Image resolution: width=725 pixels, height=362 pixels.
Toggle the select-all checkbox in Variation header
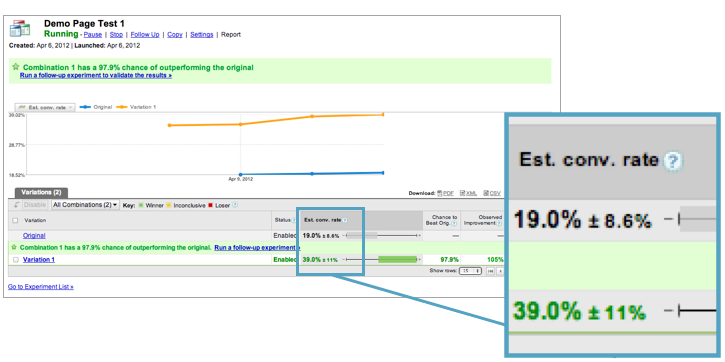pos(16,221)
